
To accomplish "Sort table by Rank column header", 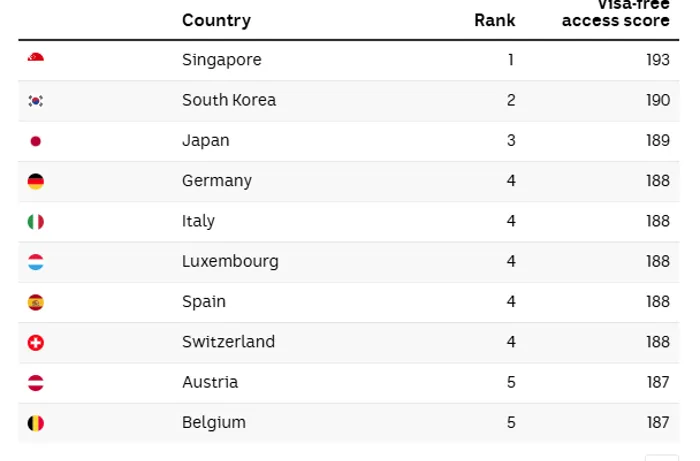I will pos(494,20).
